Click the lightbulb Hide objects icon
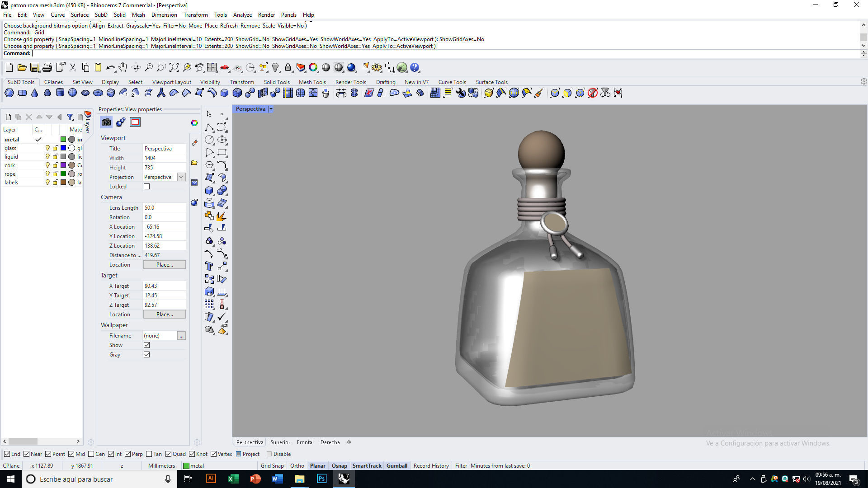Screen dimensions: 868x488 [275, 68]
